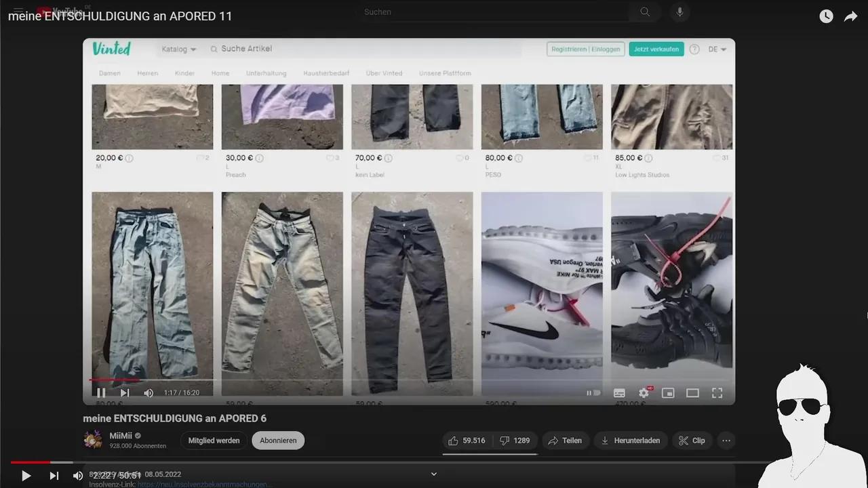The height and width of the screenshot is (488, 868).
Task: Open the MiiMii channel name link
Action: click(121, 436)
